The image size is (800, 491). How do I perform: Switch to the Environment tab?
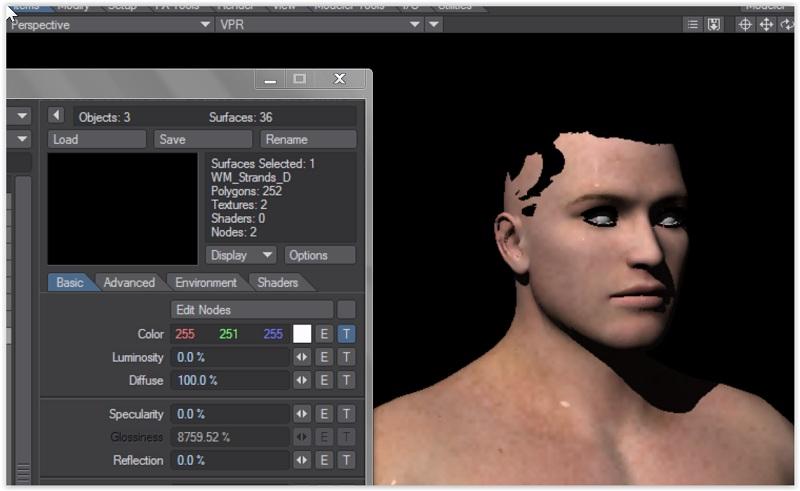click(206, 283)
